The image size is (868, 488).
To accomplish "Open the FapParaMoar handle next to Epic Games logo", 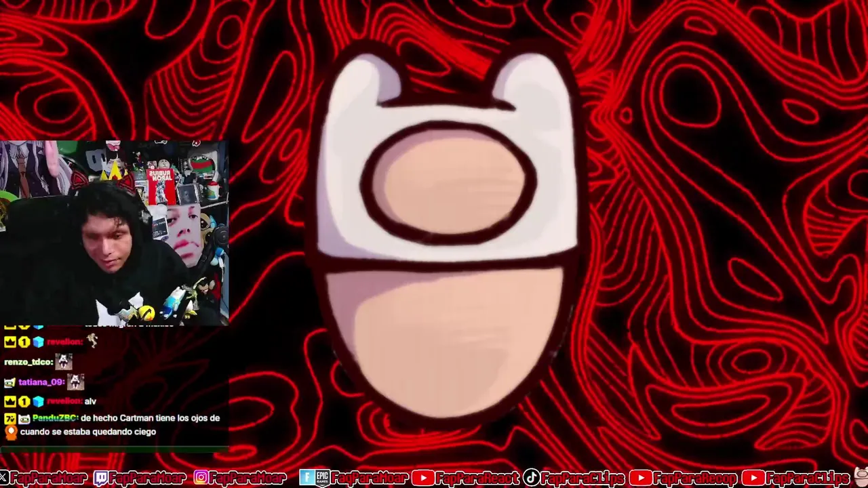I will click(369, 478).
